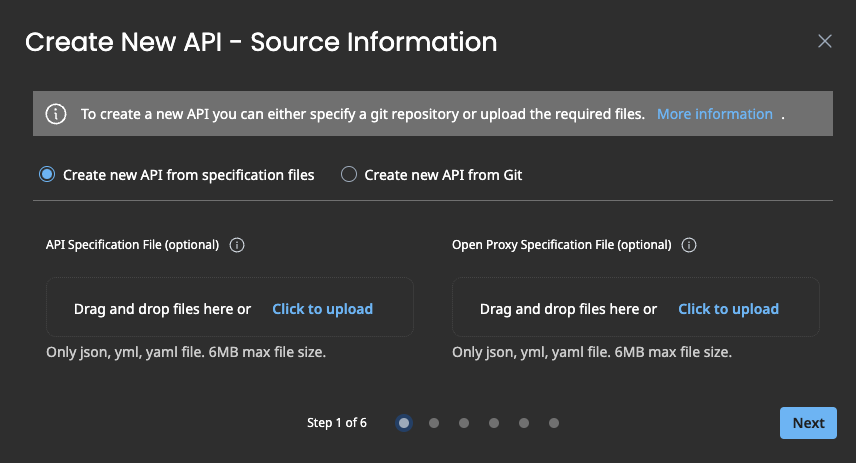Click the Open Proxy Specification File (optional) label
Image resolution: width=856 pixels, height=463 pixels.
pyautogui.click(x=562, y=245)
